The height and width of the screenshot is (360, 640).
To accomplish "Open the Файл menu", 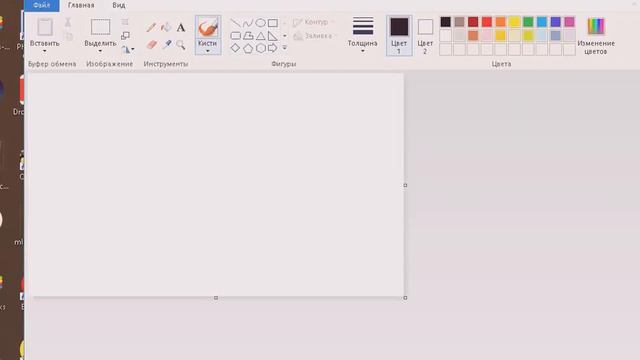I will pos(42,5).
